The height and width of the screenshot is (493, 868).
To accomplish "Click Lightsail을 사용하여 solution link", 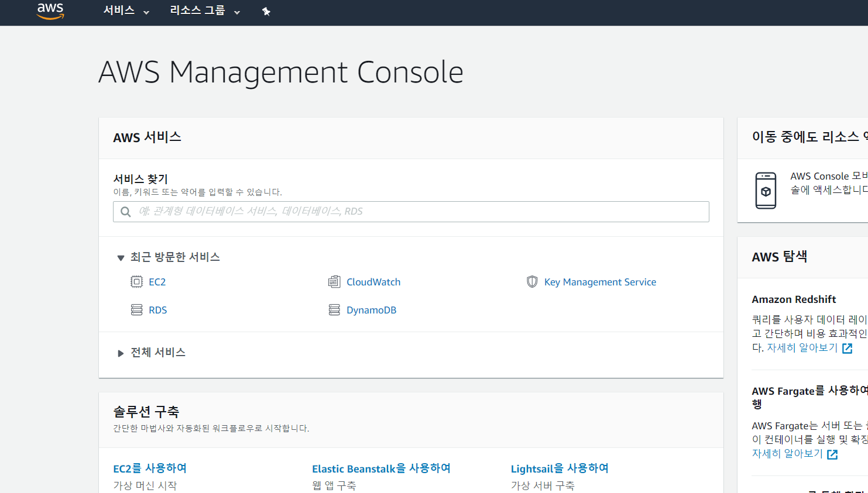I will coord(560,468).
